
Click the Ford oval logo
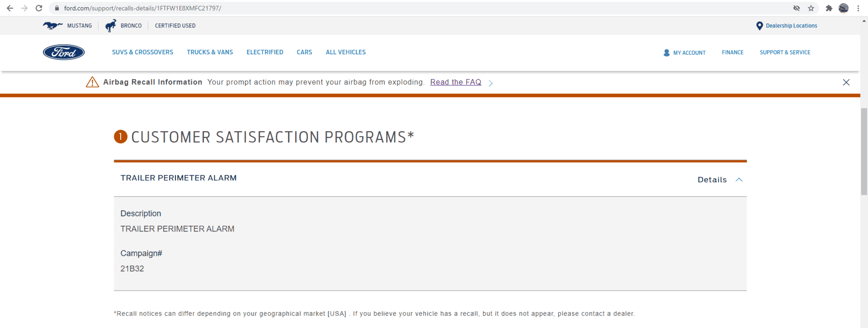pos(64,53)
